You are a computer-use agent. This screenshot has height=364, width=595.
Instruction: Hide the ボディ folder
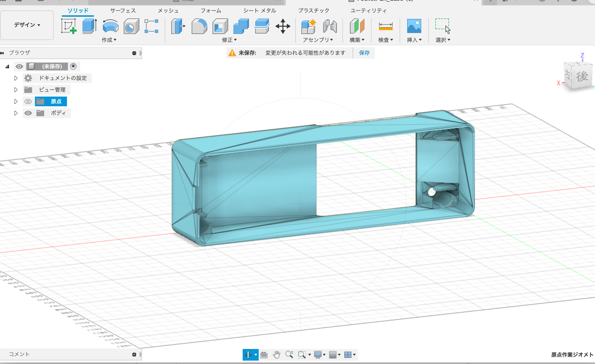28,113
